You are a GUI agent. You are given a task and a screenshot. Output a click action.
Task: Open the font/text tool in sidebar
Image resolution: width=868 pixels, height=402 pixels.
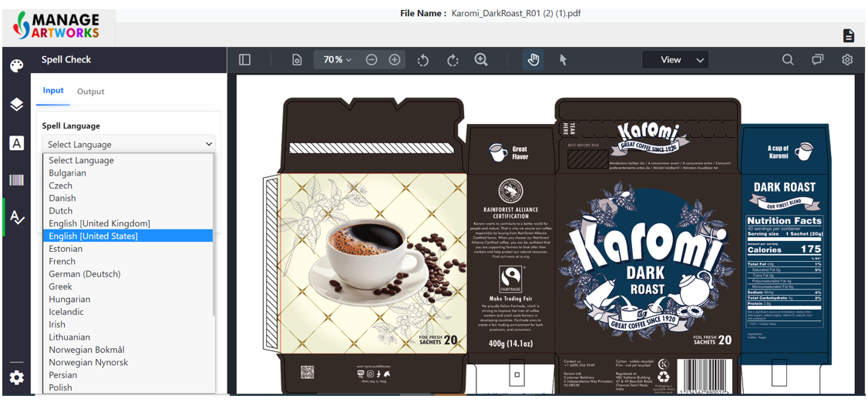pyautogui.click(x=17, y=143)
